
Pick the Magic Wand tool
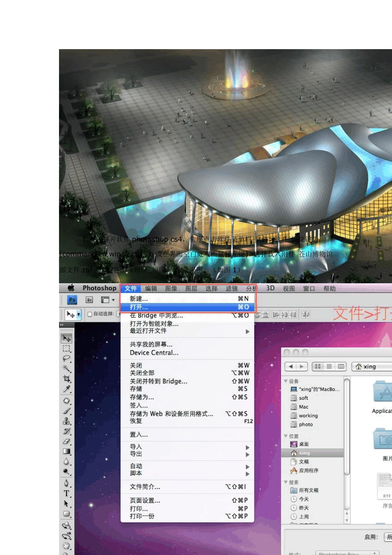click(x=66, y=368)
